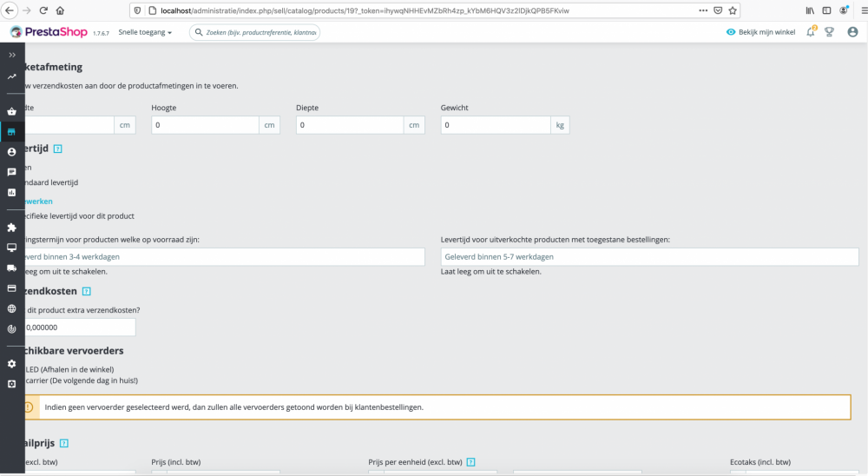The height and width of the screenshot is (476, 868).
Task: Click delivery time field for in-stock products
Action: pyautogui.click(x=225, y=256)
